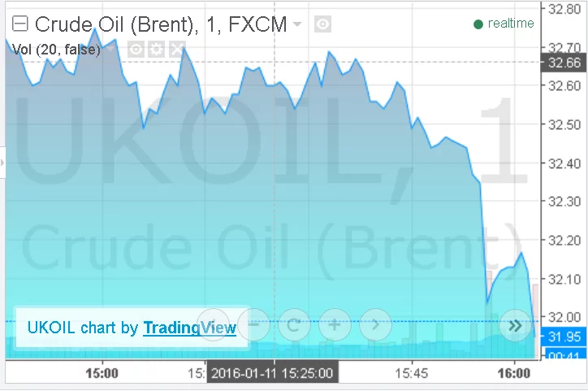588x391 pixels.
Task: Expand the Vol indicator dropdown arrow
Action: pos(110,50)
